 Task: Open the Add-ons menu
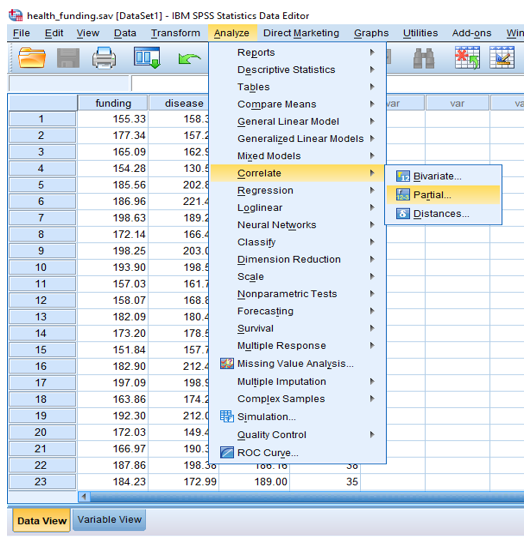point(472,33)
